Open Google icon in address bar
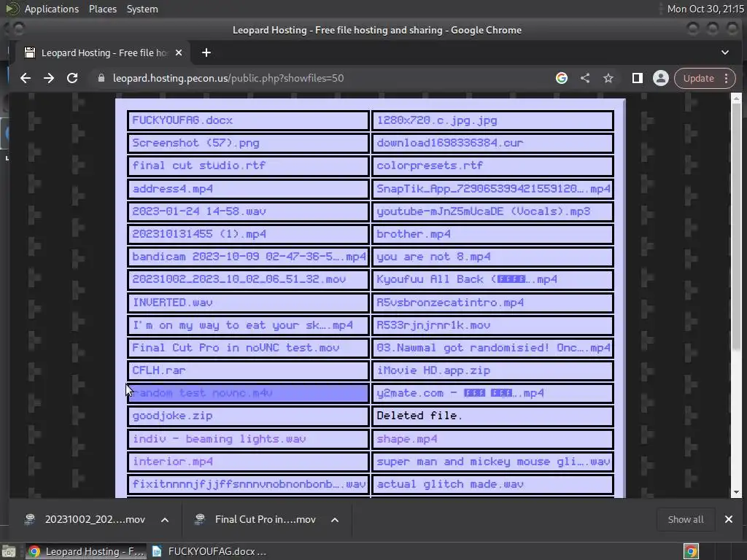The width and height of the screenshot is (747, 560). click(x=562, y=78)
